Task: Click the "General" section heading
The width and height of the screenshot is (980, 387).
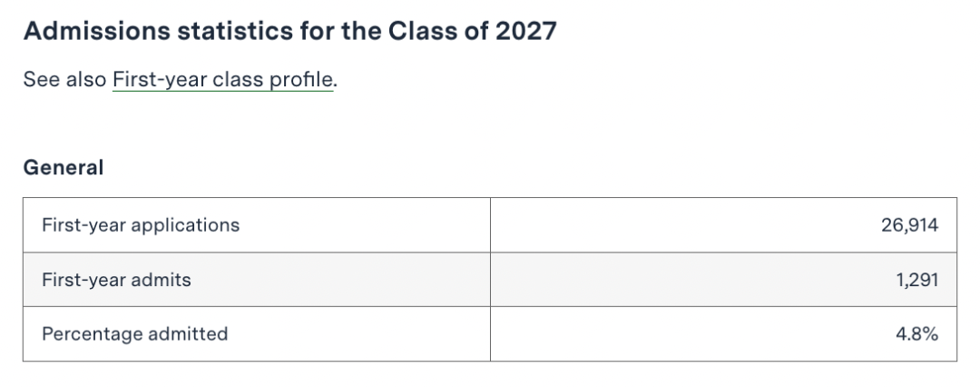Action: click(x=64, y=168)
